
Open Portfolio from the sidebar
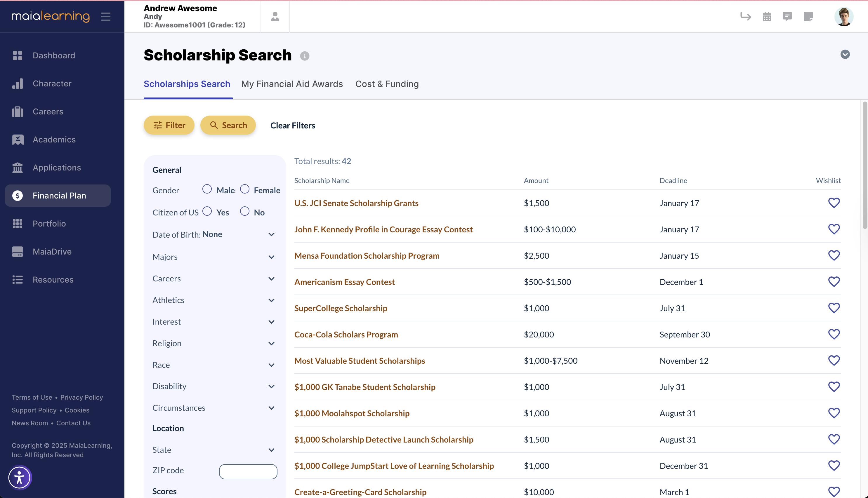coord(58,224)
